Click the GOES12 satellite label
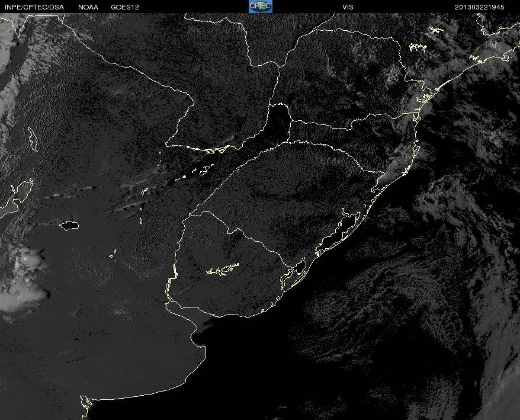This screenshot has width=520, height=420. point(125,7)
